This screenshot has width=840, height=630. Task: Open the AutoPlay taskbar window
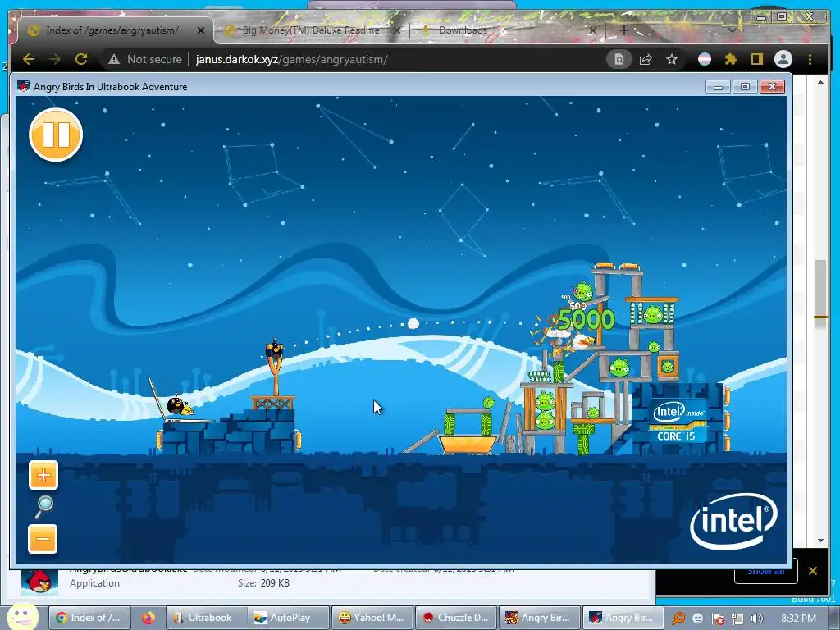[290, 618]
